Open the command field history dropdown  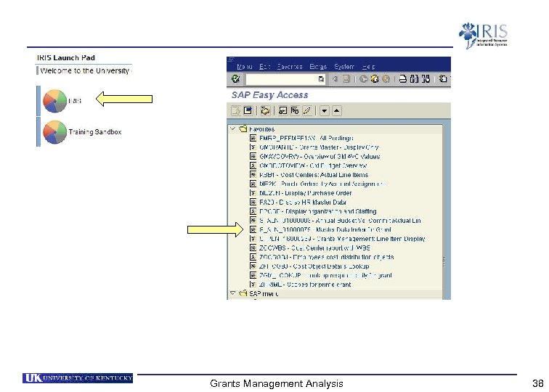point(321,79)
